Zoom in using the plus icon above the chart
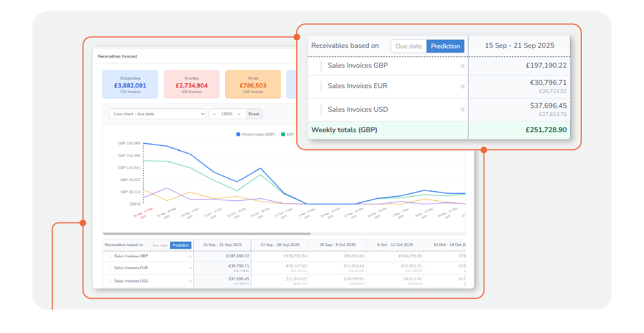This screenshot has width=644, height=333. click(240, 114)
